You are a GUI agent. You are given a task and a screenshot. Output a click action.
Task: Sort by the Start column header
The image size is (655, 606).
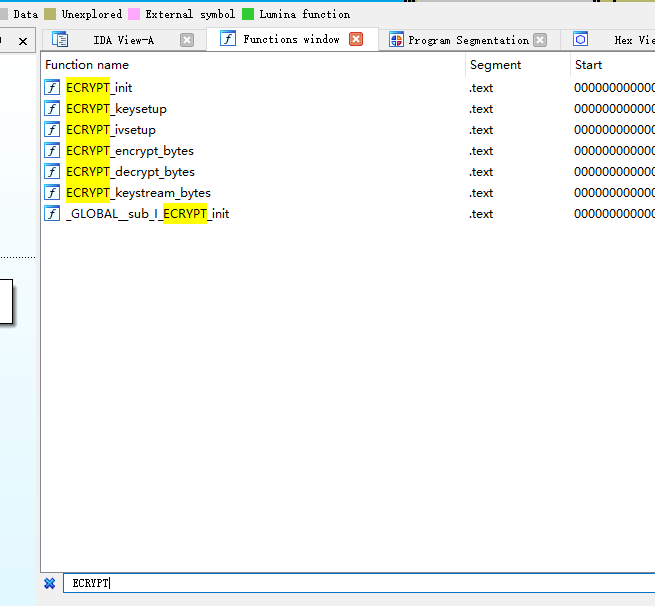coord(612,65)
